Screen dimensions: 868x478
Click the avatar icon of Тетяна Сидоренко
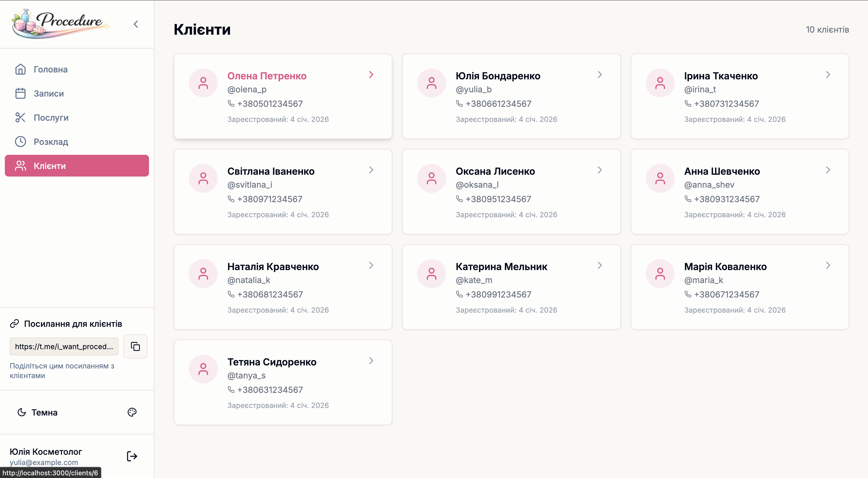point(203,369)
